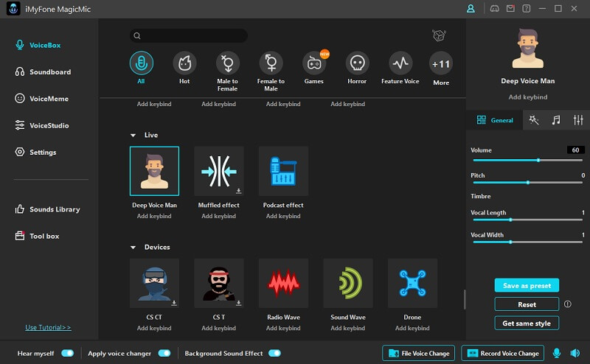
Task: Click the random voice dice icon
Action: point(439,35)
